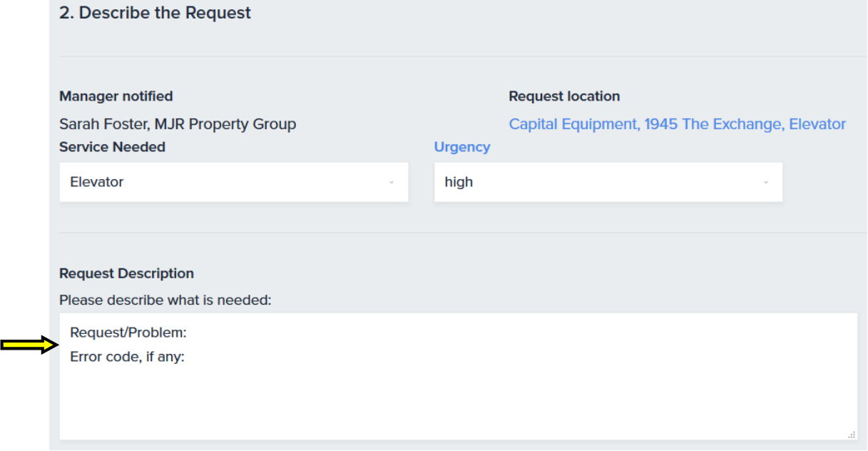Open the Service Needed dropdown

tap(233, 182)
